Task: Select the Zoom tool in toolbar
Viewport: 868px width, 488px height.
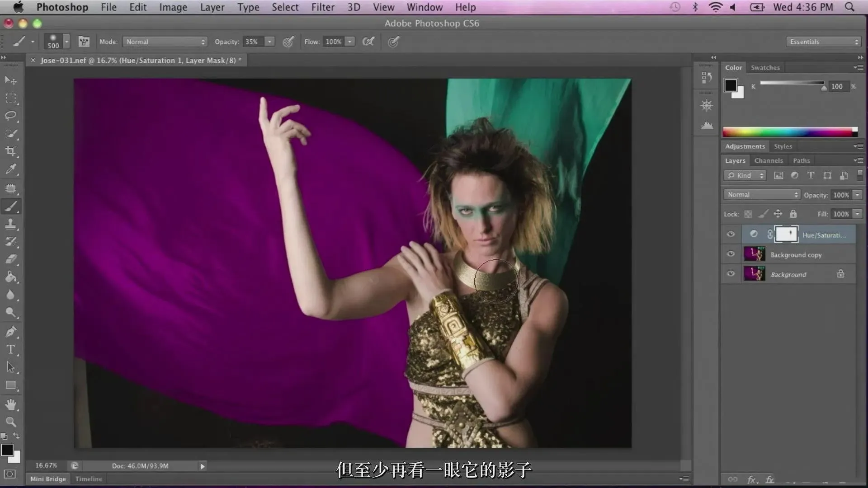Action: point(11,422)
